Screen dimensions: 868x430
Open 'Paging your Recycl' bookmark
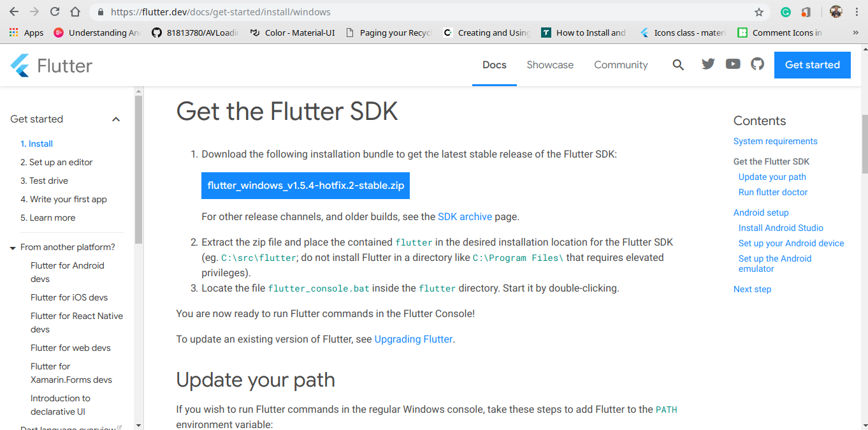pos(389,33)
